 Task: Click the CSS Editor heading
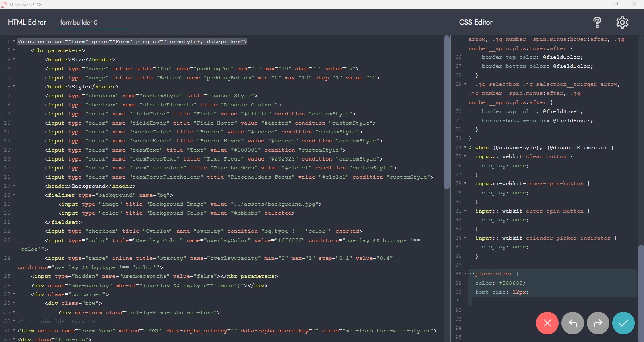click(x=476, y=22)
